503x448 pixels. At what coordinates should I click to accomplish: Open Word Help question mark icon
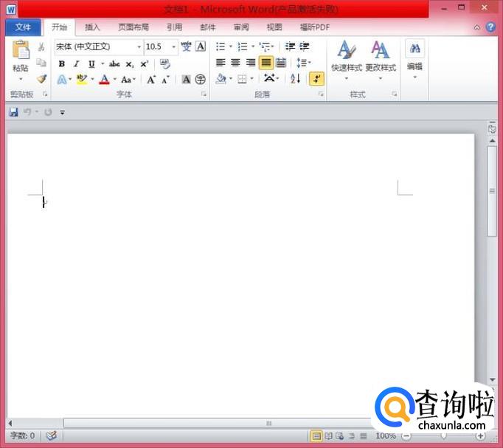pyautogui.click(x=490, y=27)
